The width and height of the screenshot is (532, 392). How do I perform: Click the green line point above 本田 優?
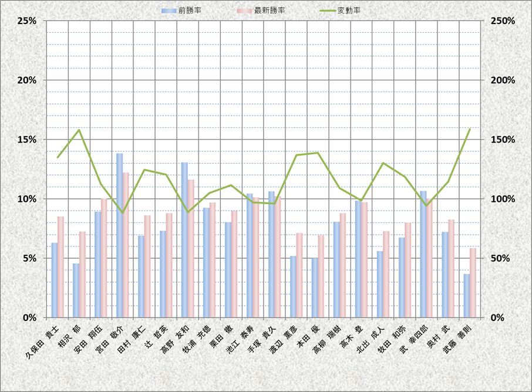tap(318, 153)
